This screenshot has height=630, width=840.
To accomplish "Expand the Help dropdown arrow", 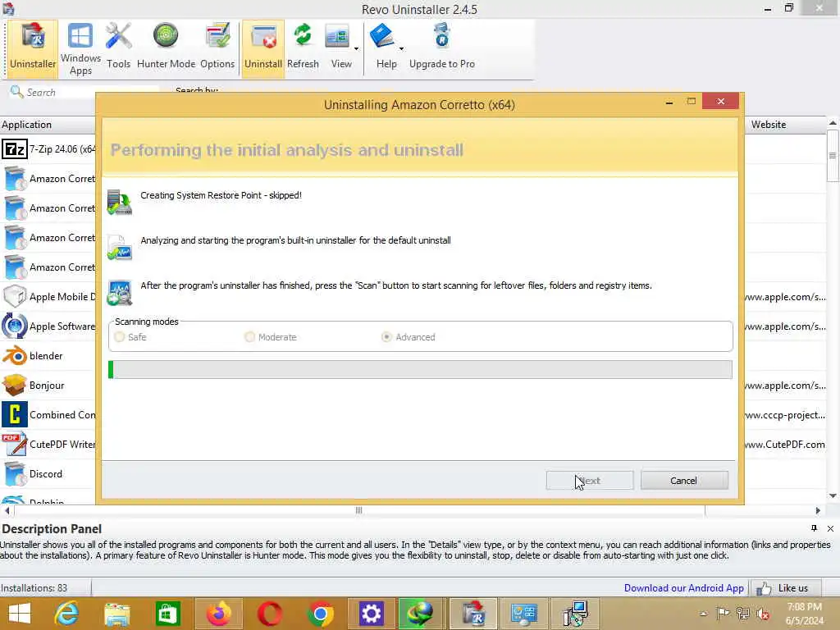I will (x=401, y=48).
